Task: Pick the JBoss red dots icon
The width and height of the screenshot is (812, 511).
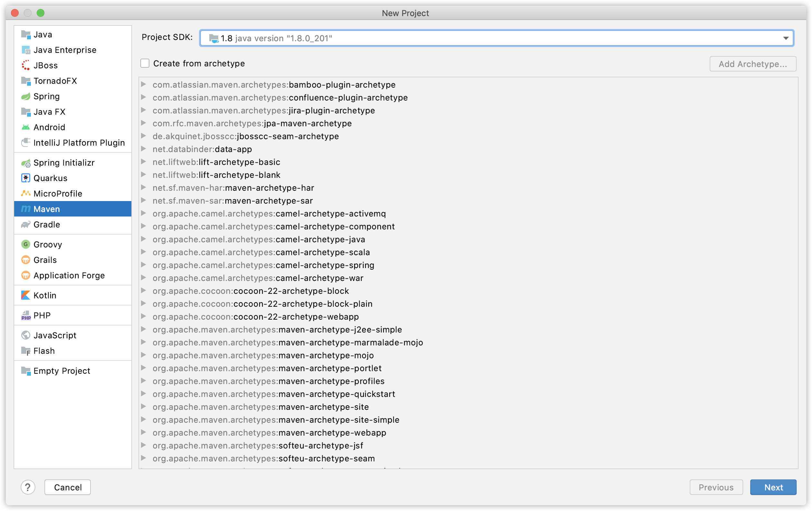Action: [26, 65]
